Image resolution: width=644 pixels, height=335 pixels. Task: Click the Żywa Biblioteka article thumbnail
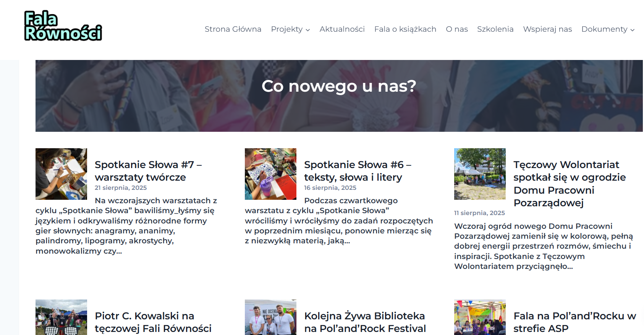270,317
